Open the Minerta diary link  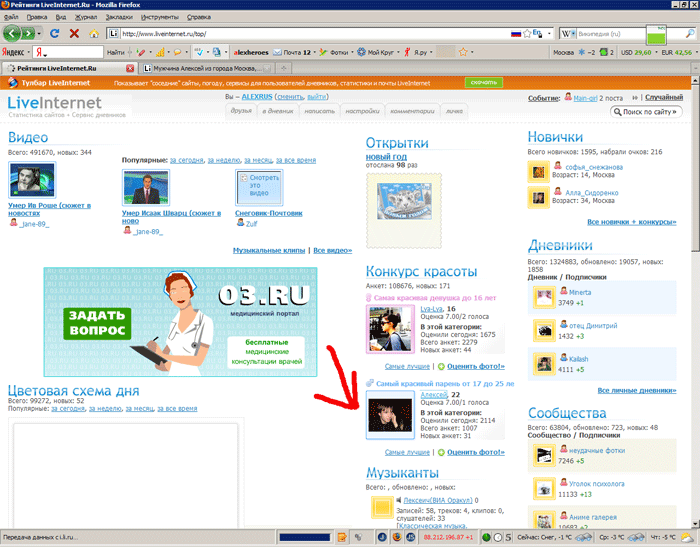click(x=580, y=292)
